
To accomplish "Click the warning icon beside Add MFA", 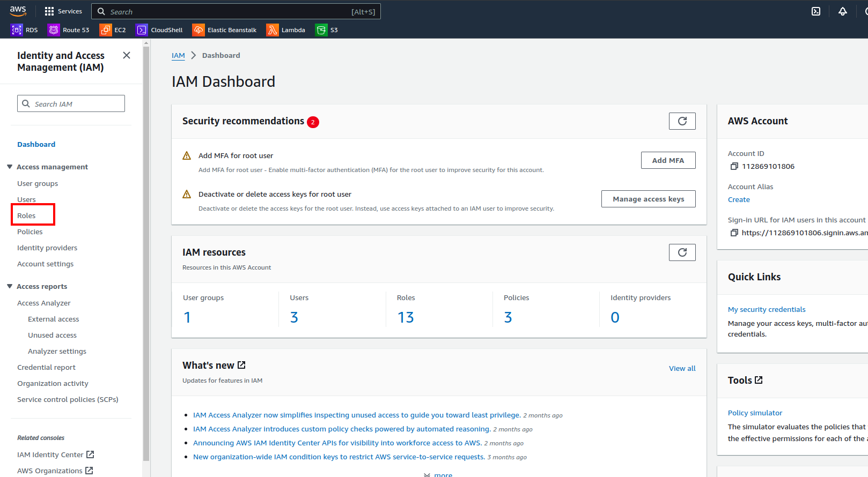I will point(187,156).
